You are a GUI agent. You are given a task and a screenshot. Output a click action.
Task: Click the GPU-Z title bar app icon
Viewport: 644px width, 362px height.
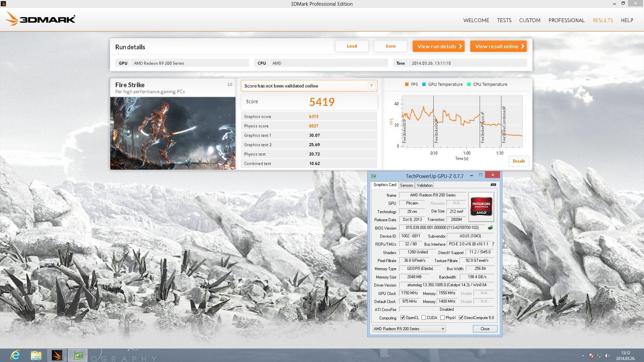(x=374, y=176)
